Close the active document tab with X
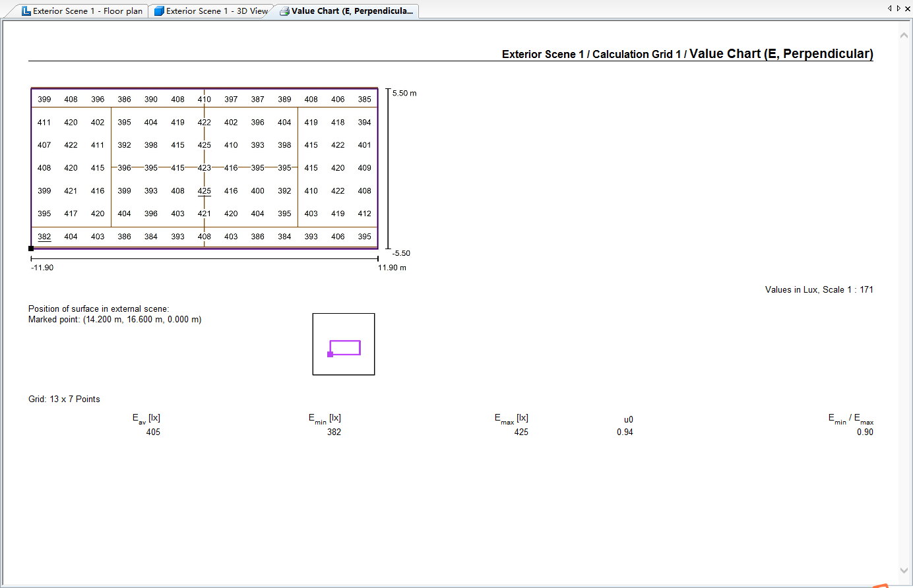 907,9
